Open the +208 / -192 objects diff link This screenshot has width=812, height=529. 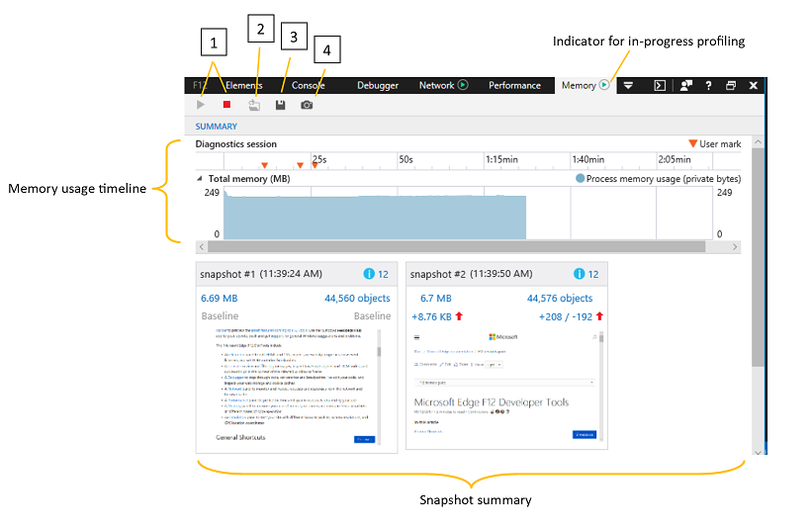(566, 316)
